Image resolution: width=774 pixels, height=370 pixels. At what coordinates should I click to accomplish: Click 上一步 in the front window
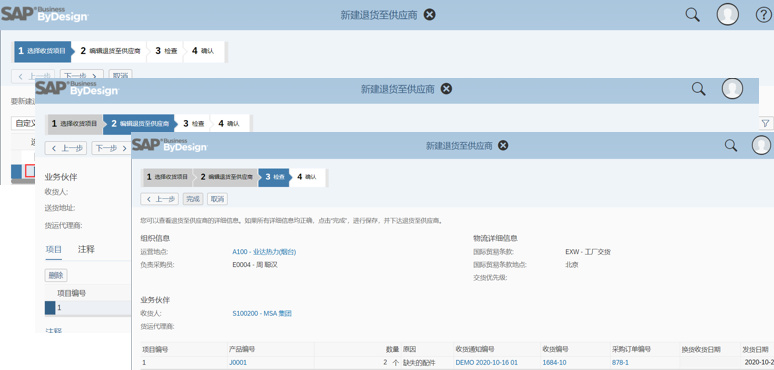[x=159, y=199]
